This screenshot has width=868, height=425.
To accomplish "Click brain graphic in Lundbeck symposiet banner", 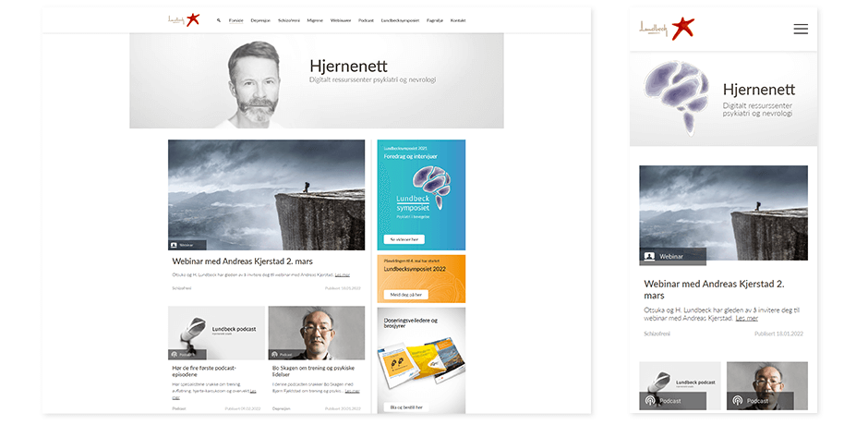I will click(432, 187).
